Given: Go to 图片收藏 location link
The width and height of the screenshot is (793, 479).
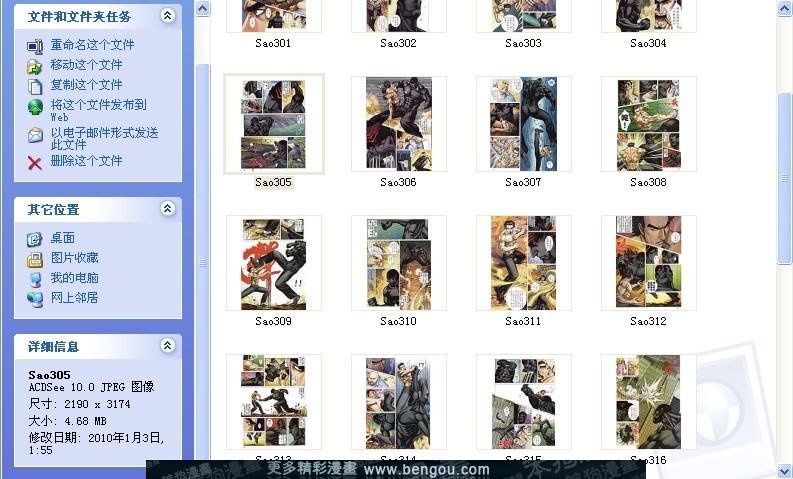Looking at the screenshot, I should (x=74, y=257).
